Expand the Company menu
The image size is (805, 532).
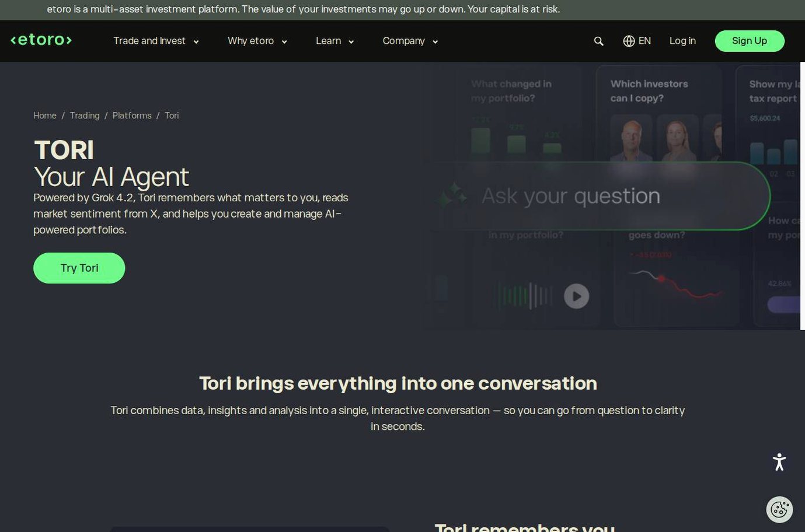[x=410, y=41]
